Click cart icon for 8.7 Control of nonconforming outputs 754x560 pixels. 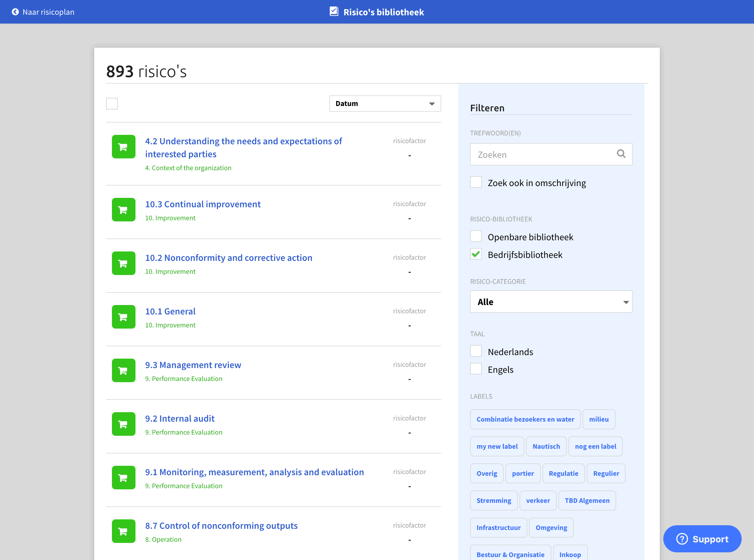pos(123,531)
